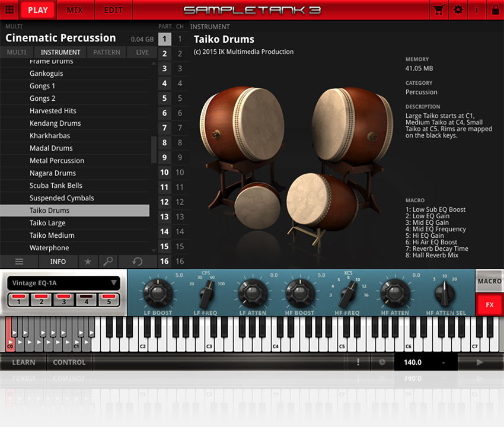Toggle effect slot 3
The image size is (504, 427).
pos(63,299)
